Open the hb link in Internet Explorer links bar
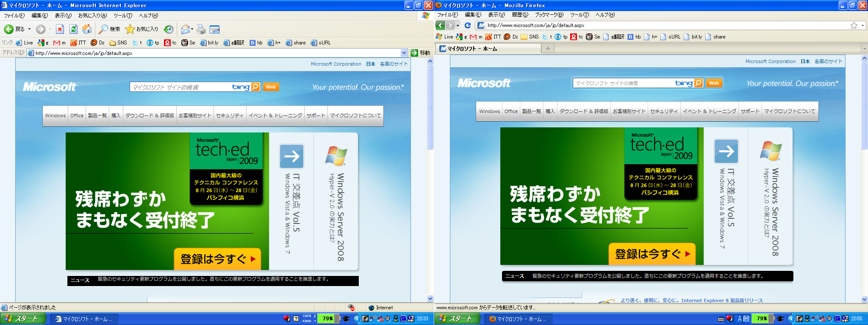The width and height of the screenshot is (868, 325). (256, 43)
